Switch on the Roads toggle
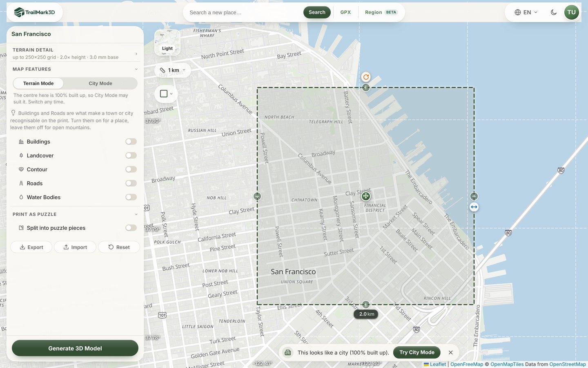This screenshot has height=368, width=588. [x=131, y=183]
